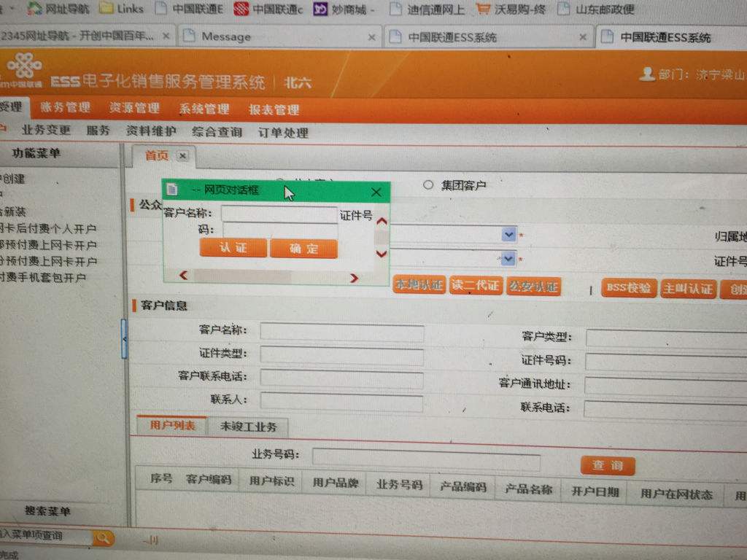Image resolution: width=747 pixels, height=560 pixels.
Task: Click the 本地认证 button
Action: pos(419,285)
